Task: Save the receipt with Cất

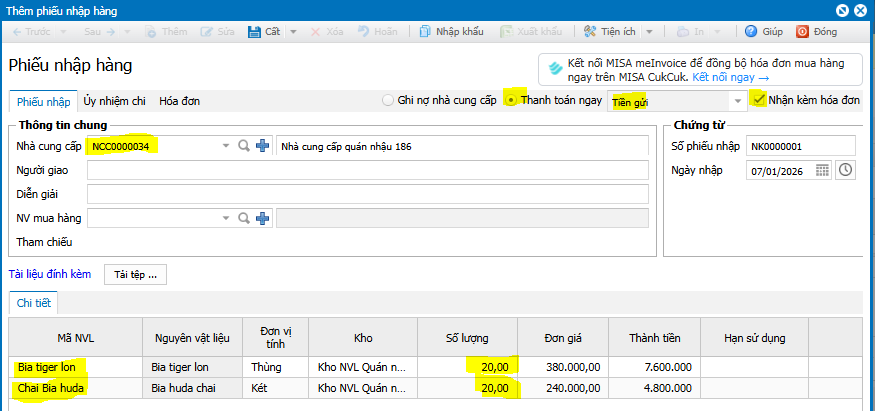Action: pos(265,32)
